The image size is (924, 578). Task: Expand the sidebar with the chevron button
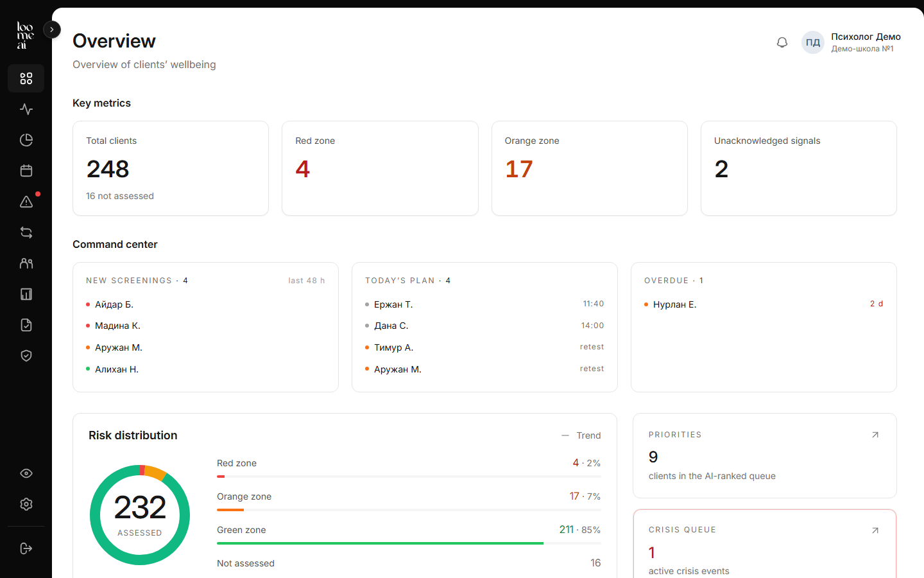(52, 30)
